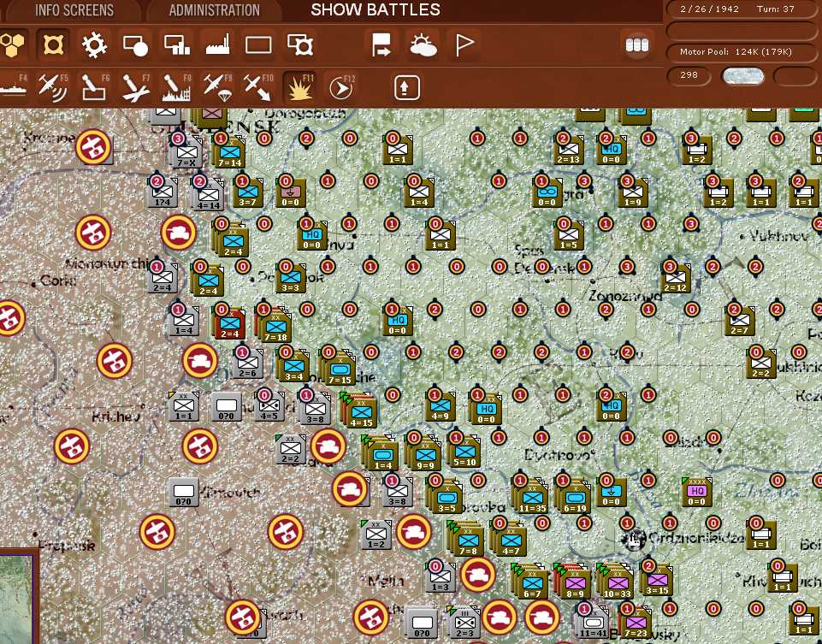Select the German unit labeled 4=14
The height and width of the screenshot is (644, 822).
tap(208, 194)
